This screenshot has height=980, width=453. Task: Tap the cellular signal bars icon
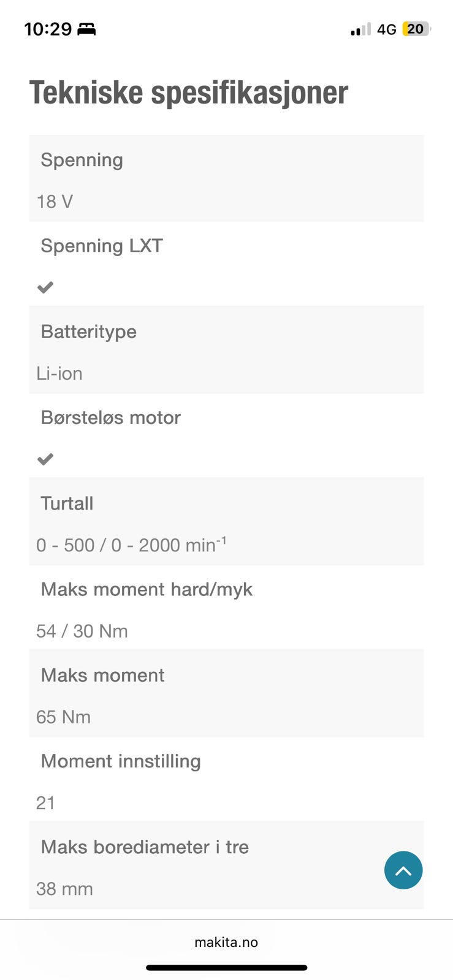360,29
